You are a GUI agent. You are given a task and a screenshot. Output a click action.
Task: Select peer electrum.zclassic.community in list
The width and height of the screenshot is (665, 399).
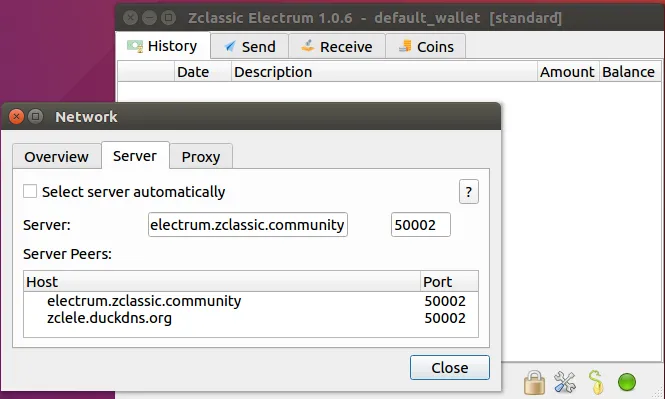tap(144, 301)
